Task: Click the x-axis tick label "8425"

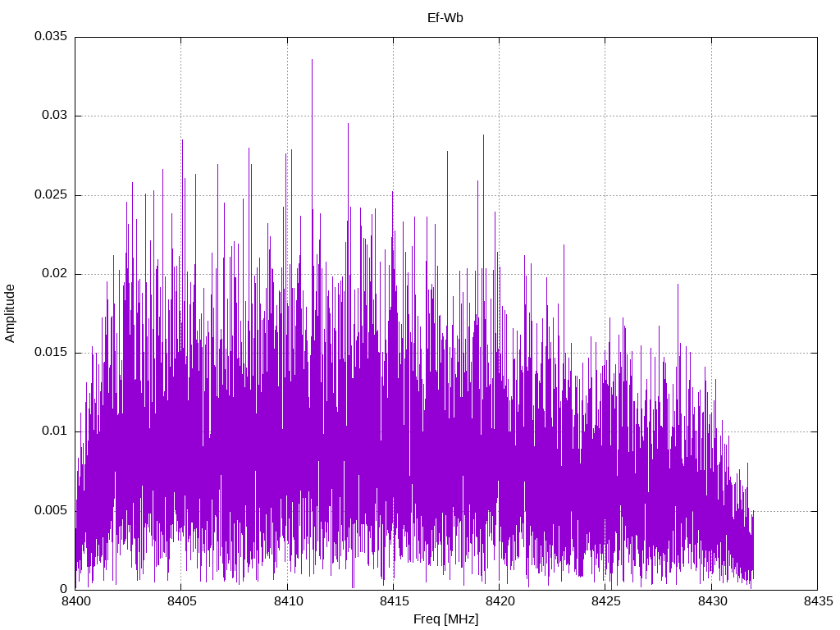Action: click(x=606, y=601)
